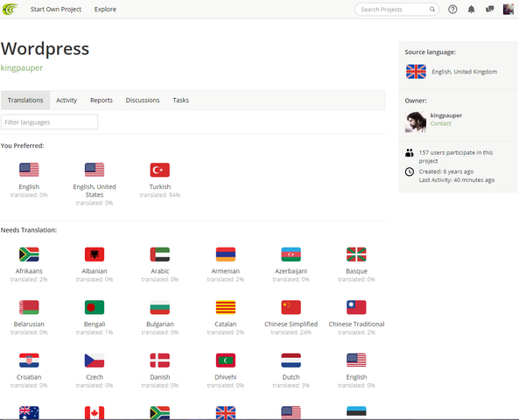
Task: Focus the Filter languages field
Action: 49,122
